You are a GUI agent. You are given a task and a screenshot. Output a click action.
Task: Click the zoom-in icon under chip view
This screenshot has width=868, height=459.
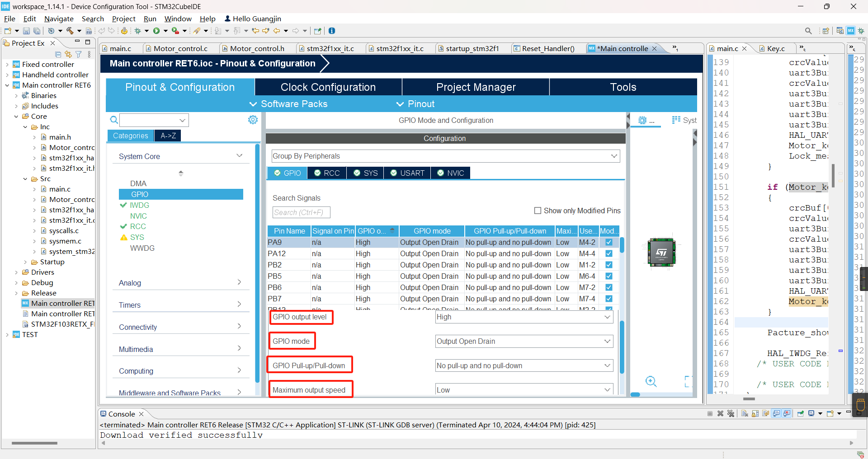(651, 381)
